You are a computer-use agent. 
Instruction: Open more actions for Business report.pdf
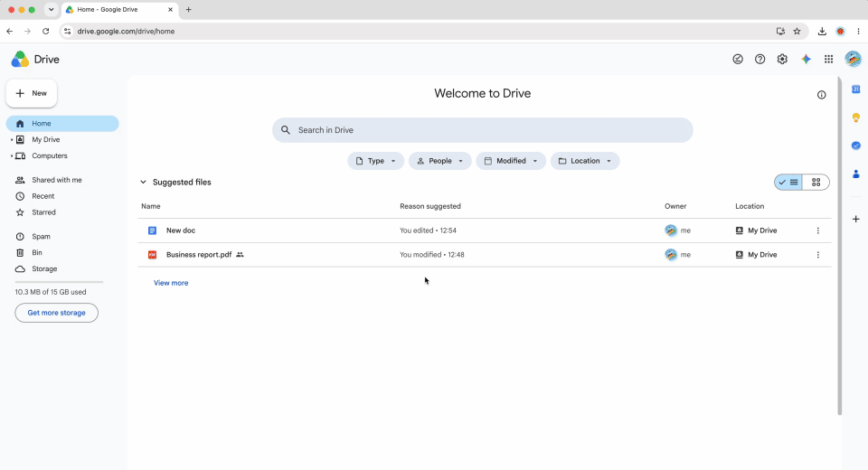[x=817, y=255]
